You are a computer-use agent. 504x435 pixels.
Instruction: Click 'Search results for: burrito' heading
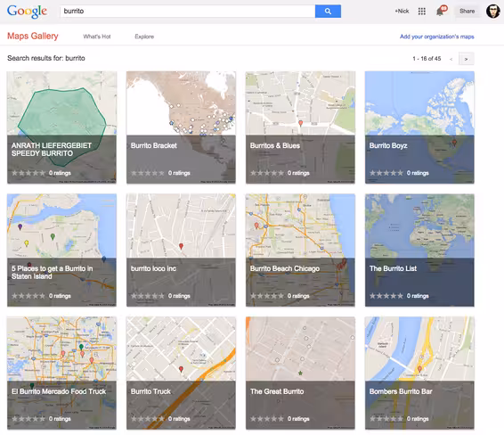(46, 58)
